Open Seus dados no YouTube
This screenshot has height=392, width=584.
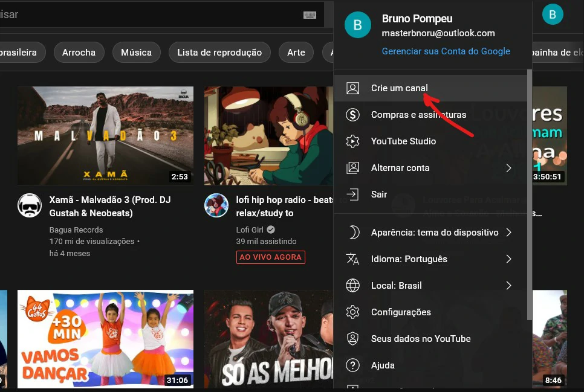(x=430, y=339)
